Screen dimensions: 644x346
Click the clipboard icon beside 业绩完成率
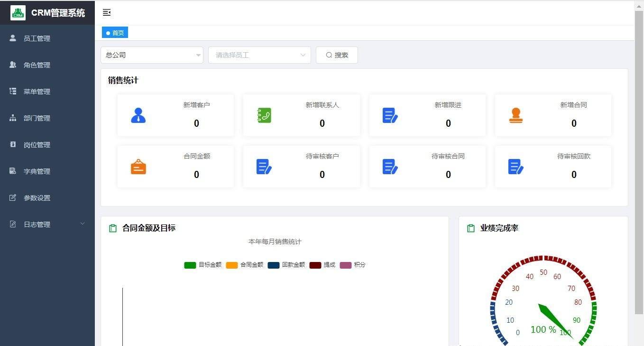coord(471,228)
